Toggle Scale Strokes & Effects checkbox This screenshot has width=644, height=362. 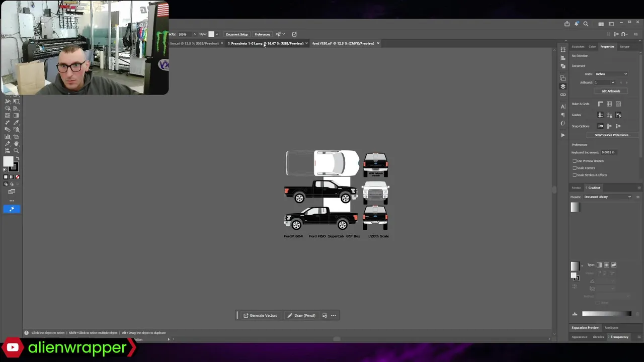tap(575, 175)
